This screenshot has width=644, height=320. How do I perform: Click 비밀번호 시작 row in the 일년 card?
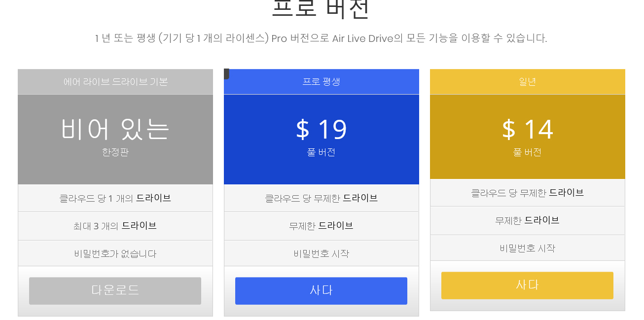[x=527, y=248]
